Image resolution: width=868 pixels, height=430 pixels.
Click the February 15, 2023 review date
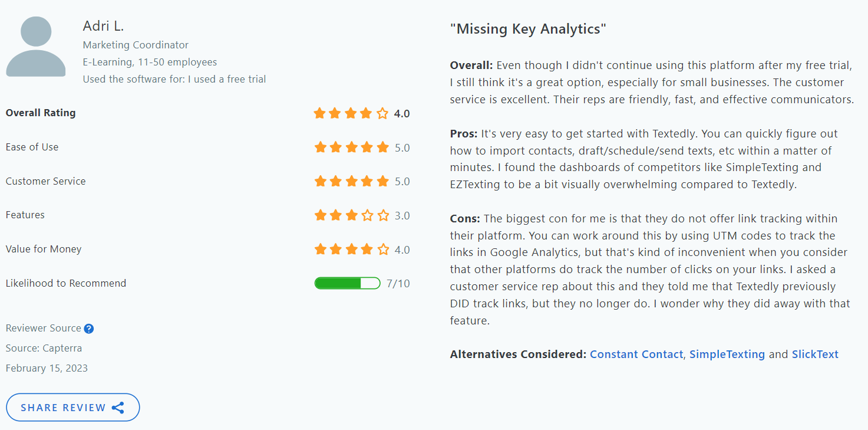point(47,368)
